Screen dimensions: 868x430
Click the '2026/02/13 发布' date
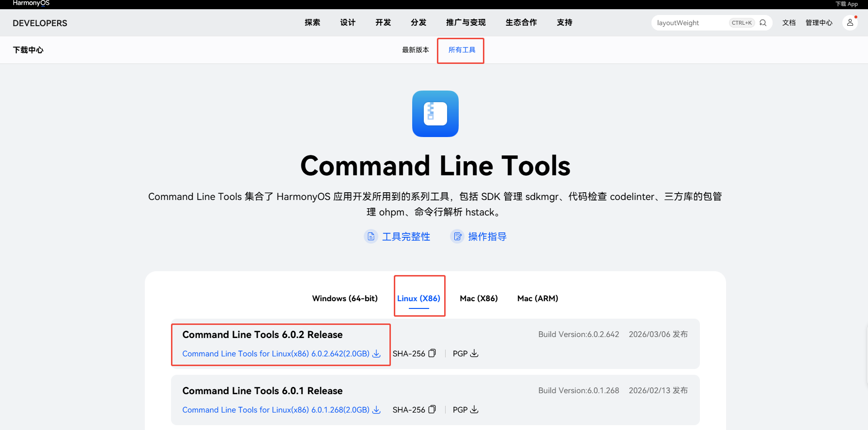point(658,390)
